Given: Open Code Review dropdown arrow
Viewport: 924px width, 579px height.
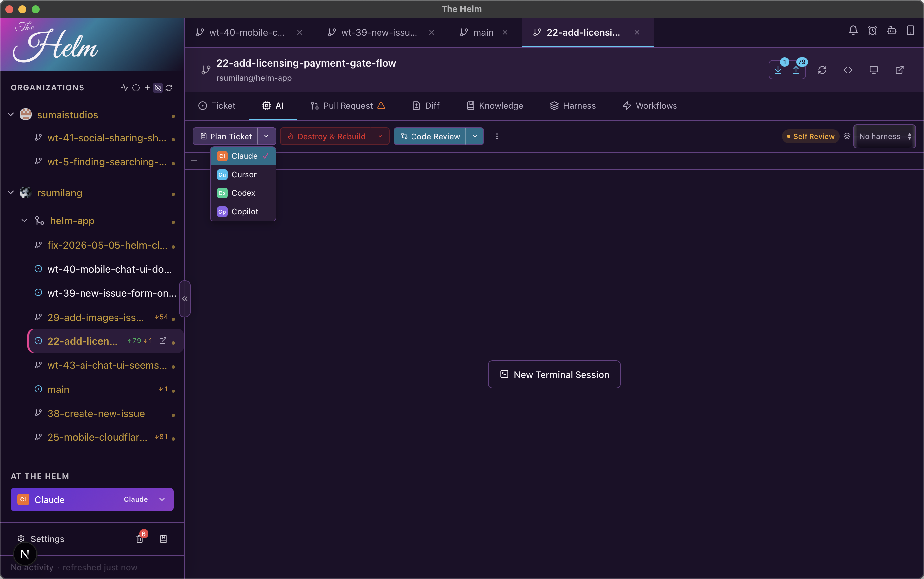Looking at the screenshot, I should click(x=475, y=136).
